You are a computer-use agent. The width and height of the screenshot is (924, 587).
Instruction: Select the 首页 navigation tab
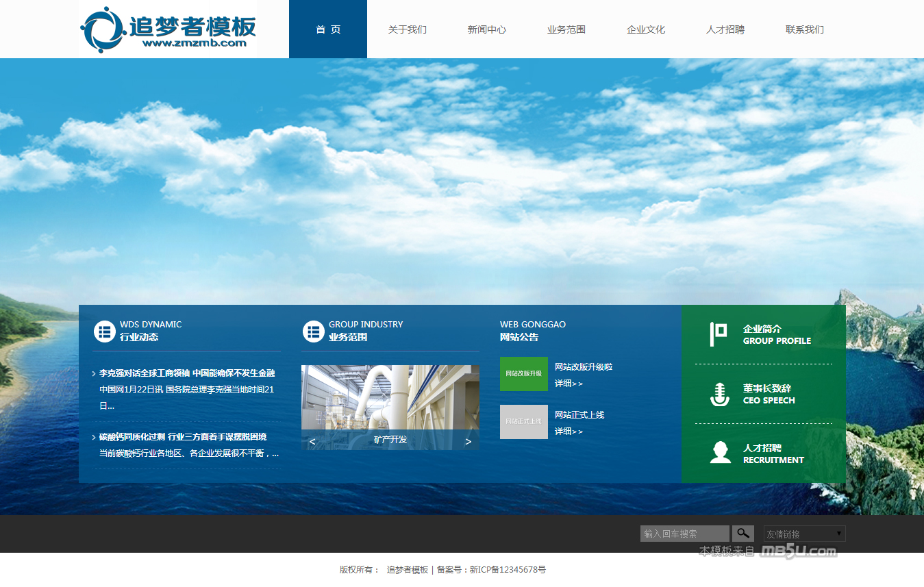(328, 29)
